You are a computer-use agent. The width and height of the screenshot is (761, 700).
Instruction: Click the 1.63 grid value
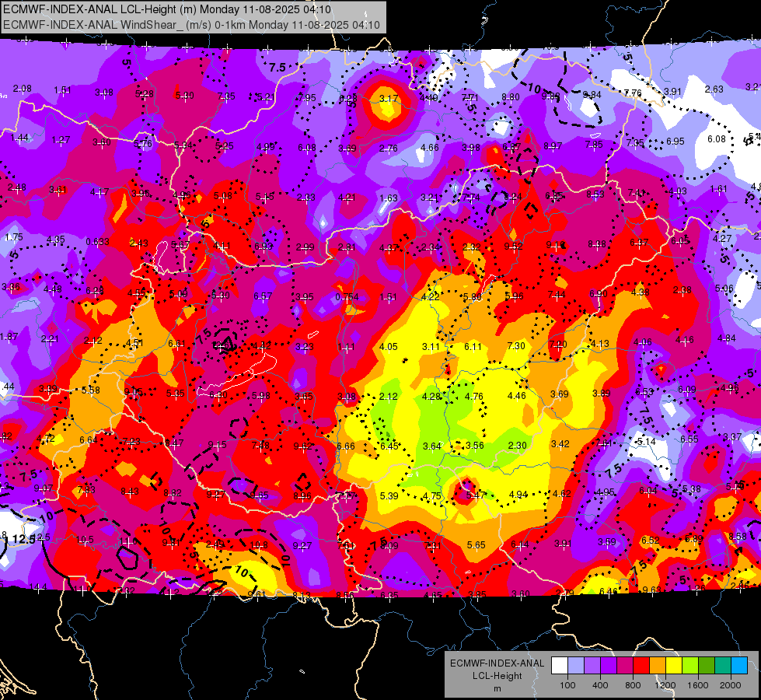click(x=388, y=198)
